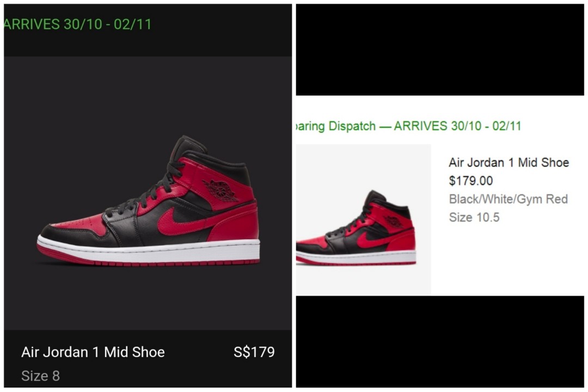Click the Wings logo on the small shoe thumbnail

coord(394,222)
